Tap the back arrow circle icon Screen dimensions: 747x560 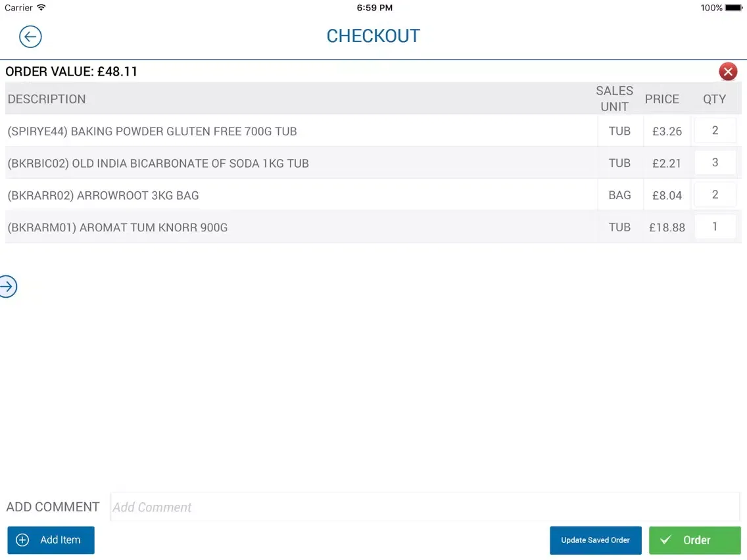coord(30,37)
